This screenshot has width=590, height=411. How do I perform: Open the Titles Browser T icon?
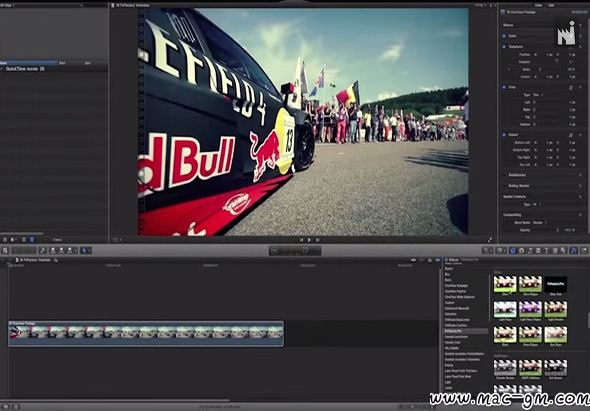[547, 250]
